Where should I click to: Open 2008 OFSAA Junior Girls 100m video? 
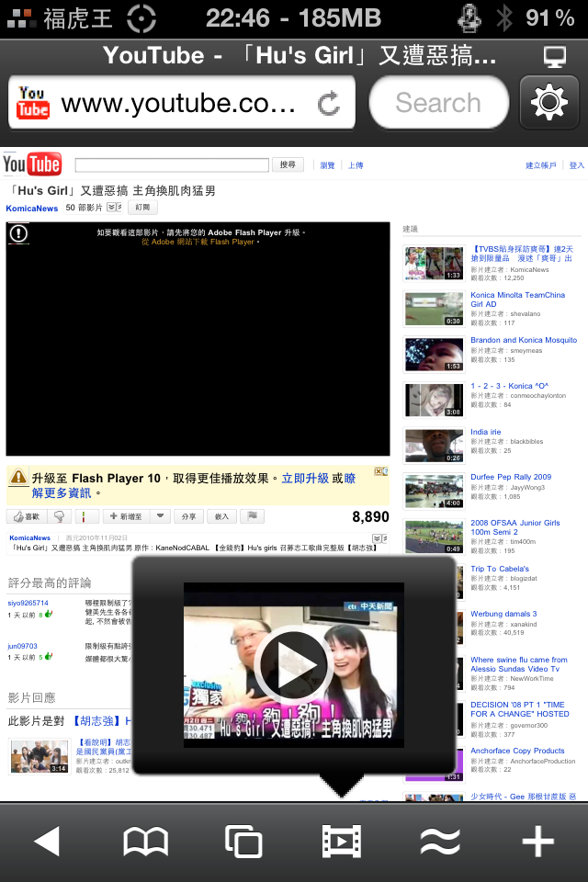point(515,527)
